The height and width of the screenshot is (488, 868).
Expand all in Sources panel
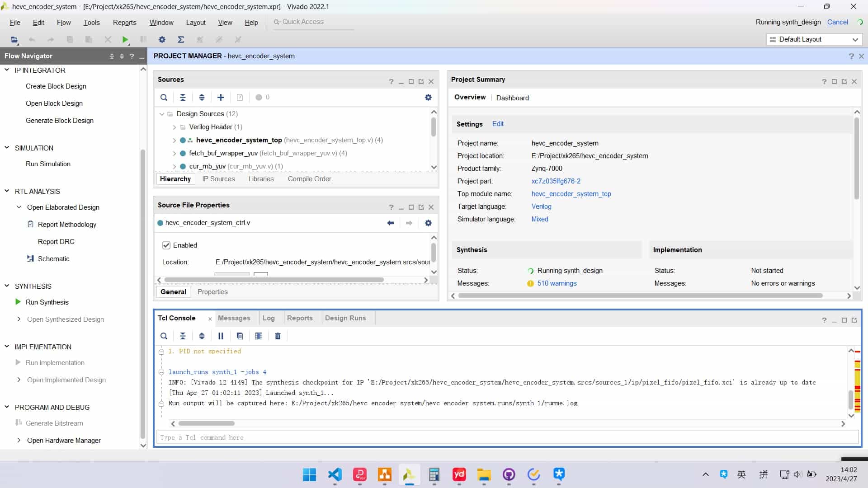[202, 98]
